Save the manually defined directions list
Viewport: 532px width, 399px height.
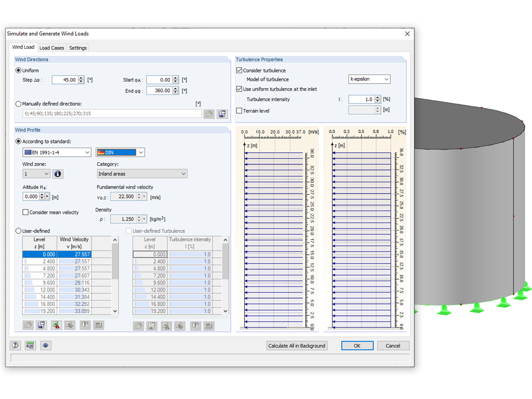point(222,113)
